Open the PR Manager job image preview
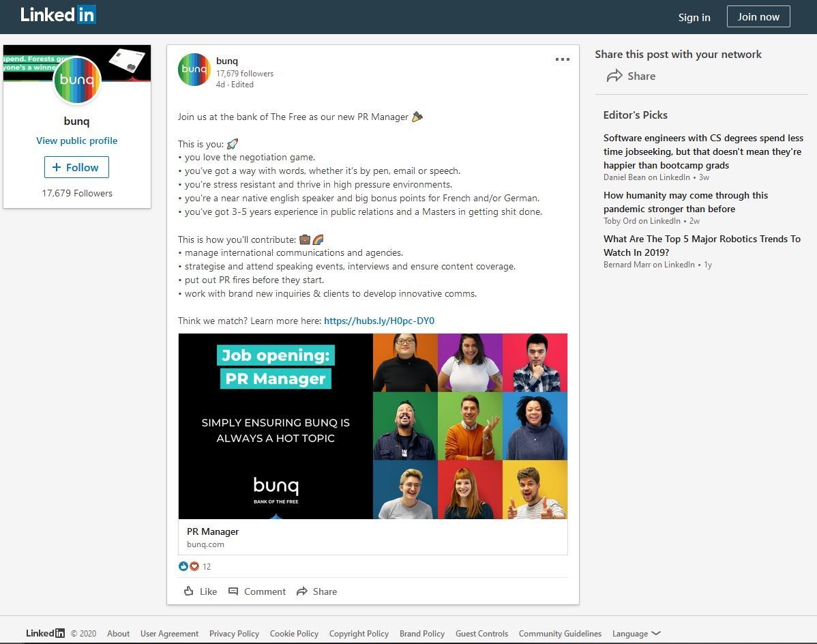The height and width of the screenshot is (644, 817). pyautogui.click(x=373, y=426)
